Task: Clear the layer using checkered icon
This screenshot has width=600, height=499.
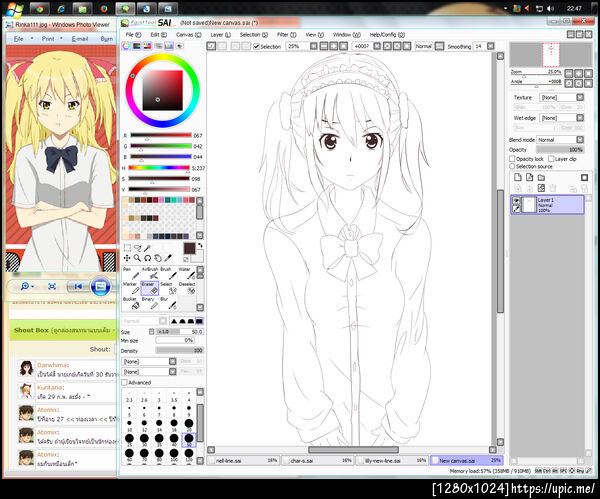Action: [541, 188]
